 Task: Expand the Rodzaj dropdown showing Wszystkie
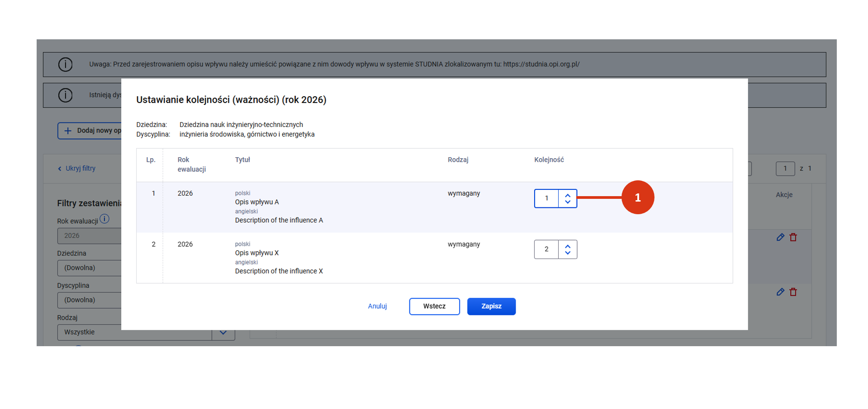tap(223, 332)
